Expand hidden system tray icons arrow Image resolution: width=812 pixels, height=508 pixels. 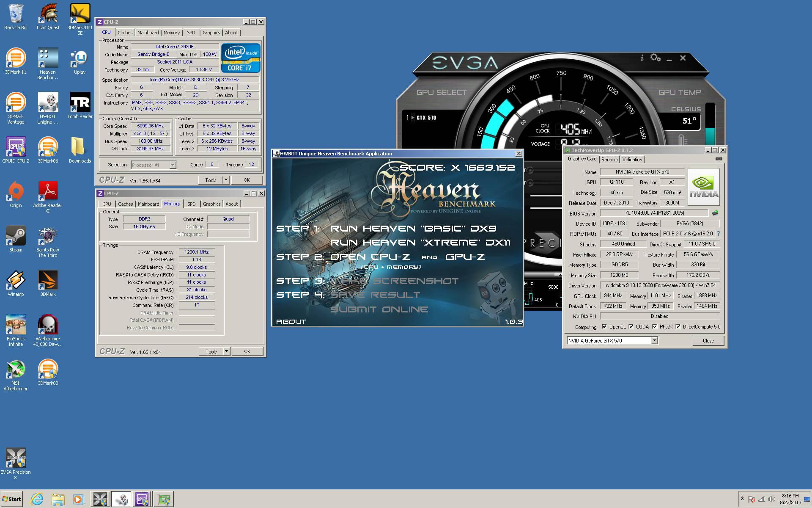(742, 499)
